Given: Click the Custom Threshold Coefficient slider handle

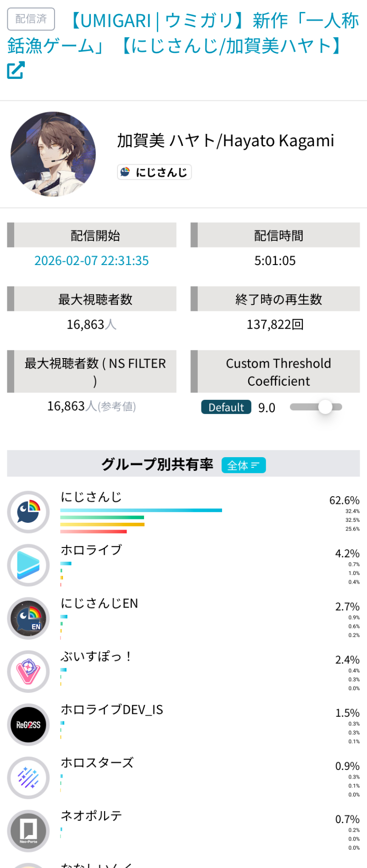Looking at the screenshot, I should [x=325, y=407].
